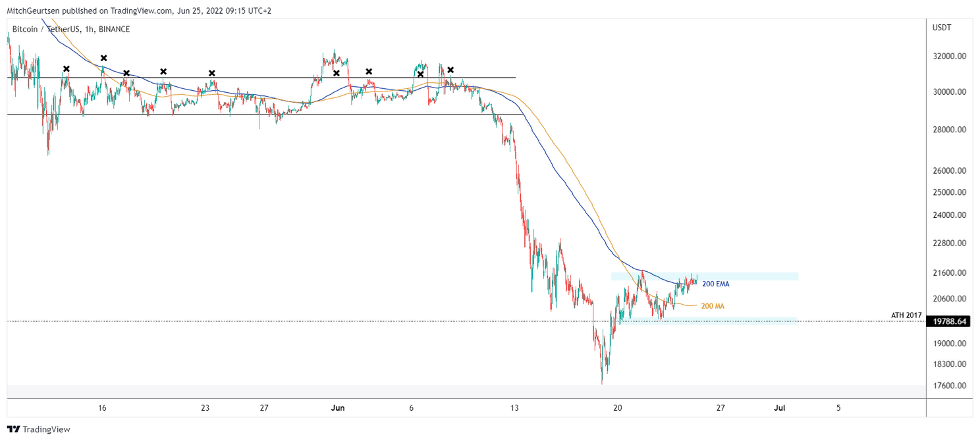Click the Jul date axis label
This screenshot has width=980, height=441.
click(x=780, y=408)
